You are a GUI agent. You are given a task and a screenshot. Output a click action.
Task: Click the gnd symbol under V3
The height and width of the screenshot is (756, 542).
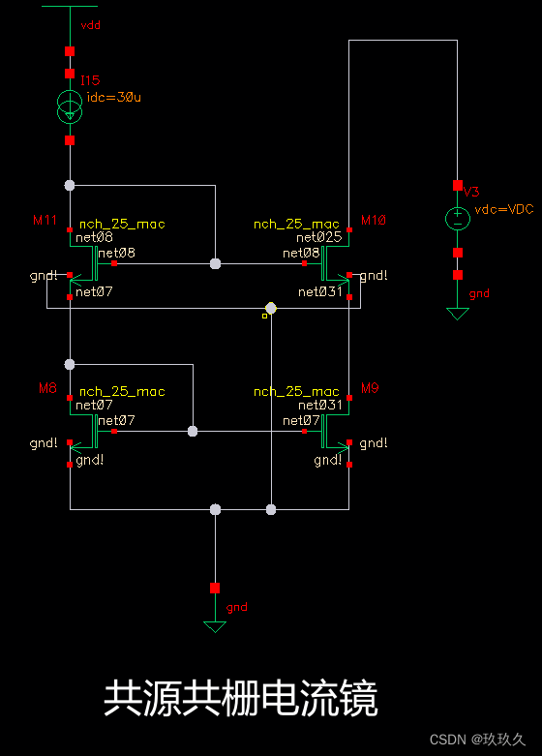pyautogui.click(x=458, y=314)
